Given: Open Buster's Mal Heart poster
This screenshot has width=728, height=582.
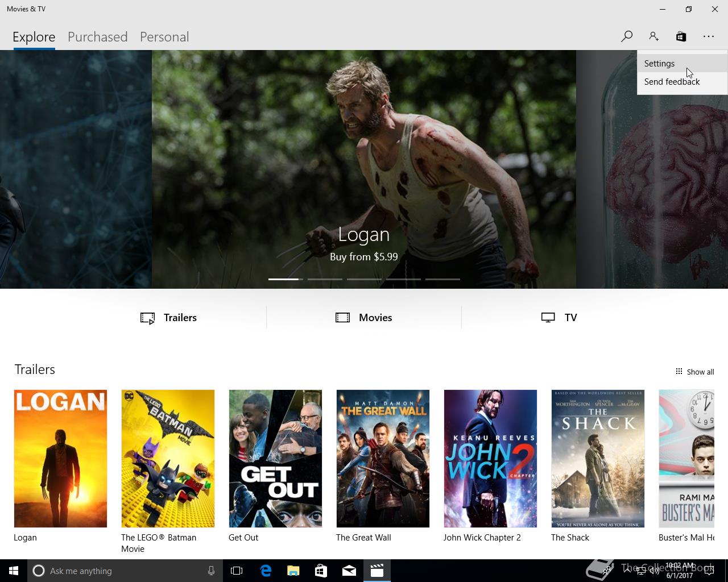Looking at the screenshot, I should 686,459.
